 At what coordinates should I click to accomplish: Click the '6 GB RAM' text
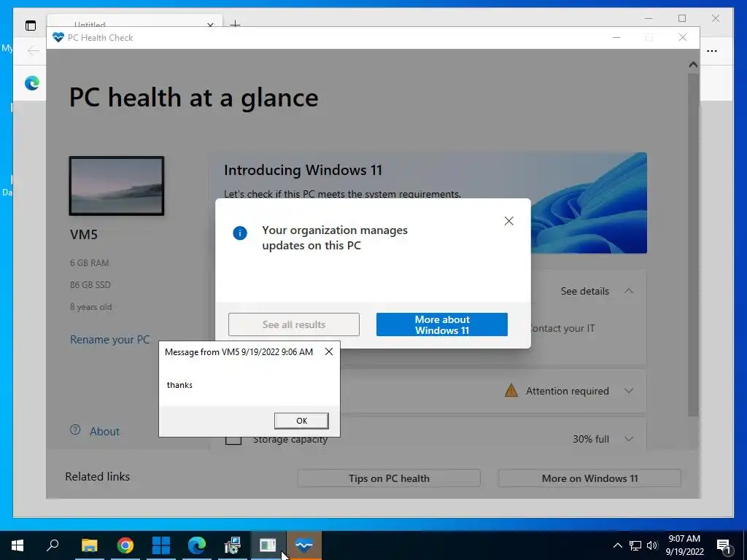pos(90,262)
